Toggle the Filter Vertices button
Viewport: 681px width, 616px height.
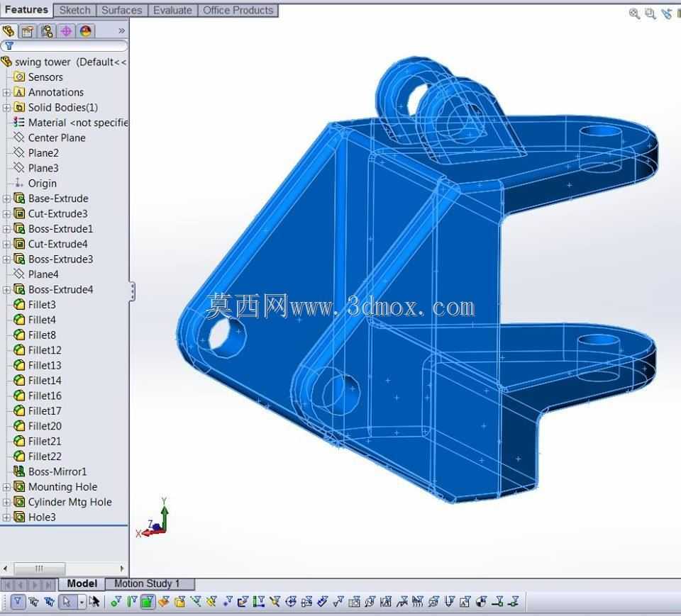pyautogui.click(x=116, y=602)
